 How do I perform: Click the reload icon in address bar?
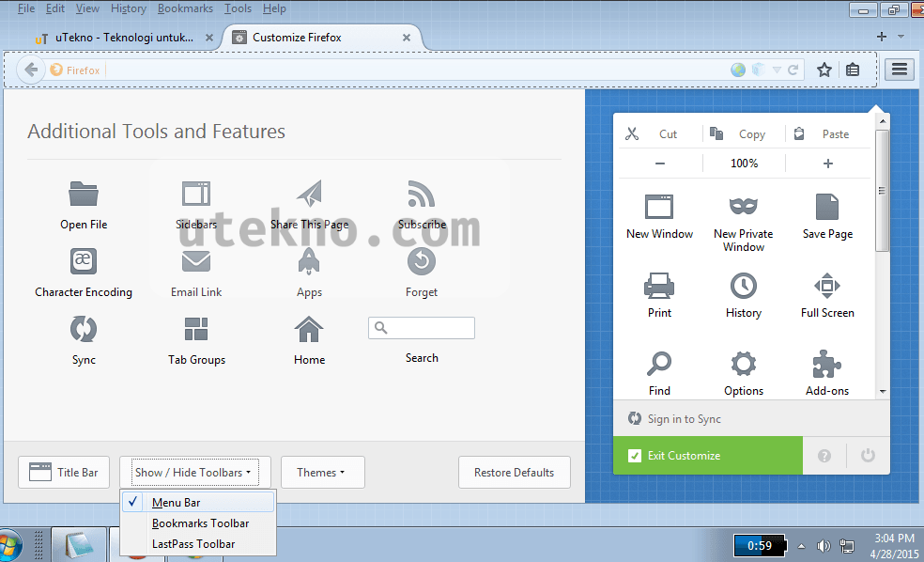point(793,70)
